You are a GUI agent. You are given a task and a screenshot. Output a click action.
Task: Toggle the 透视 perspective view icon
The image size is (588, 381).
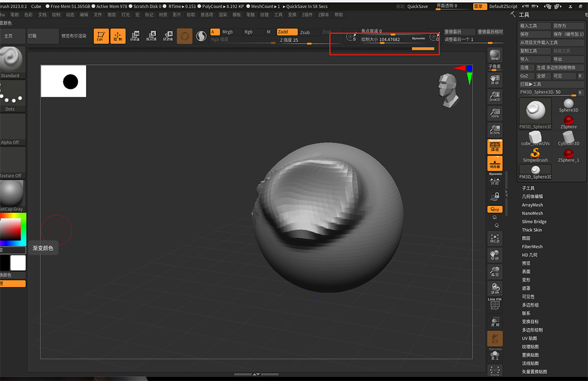coord(495,147)
